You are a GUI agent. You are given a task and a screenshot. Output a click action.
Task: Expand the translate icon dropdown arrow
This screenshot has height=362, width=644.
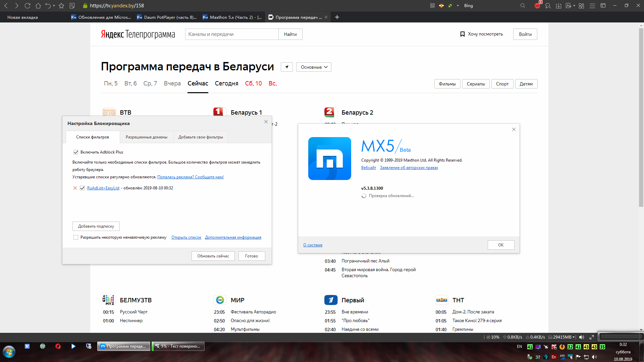[x=574, y=6]
